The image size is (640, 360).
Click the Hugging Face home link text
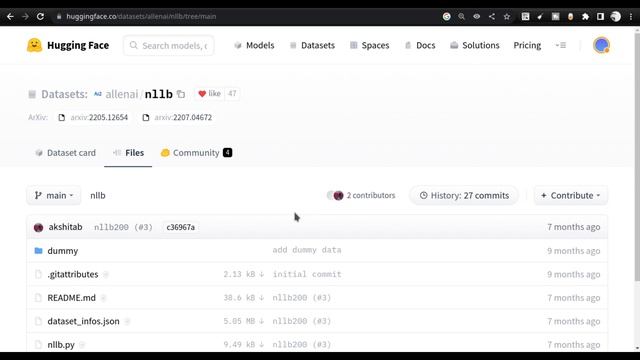pyautogui.click(x=78, y=45)
